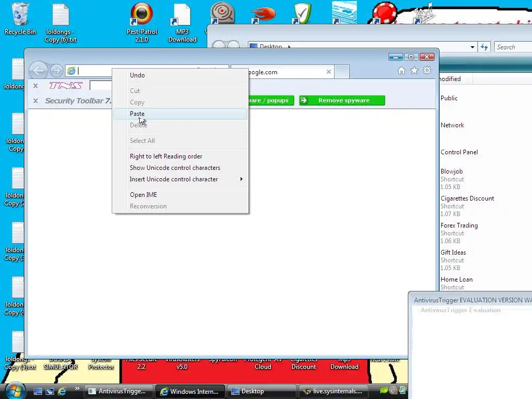Select Open IME menu entry

tap(180, 195)
